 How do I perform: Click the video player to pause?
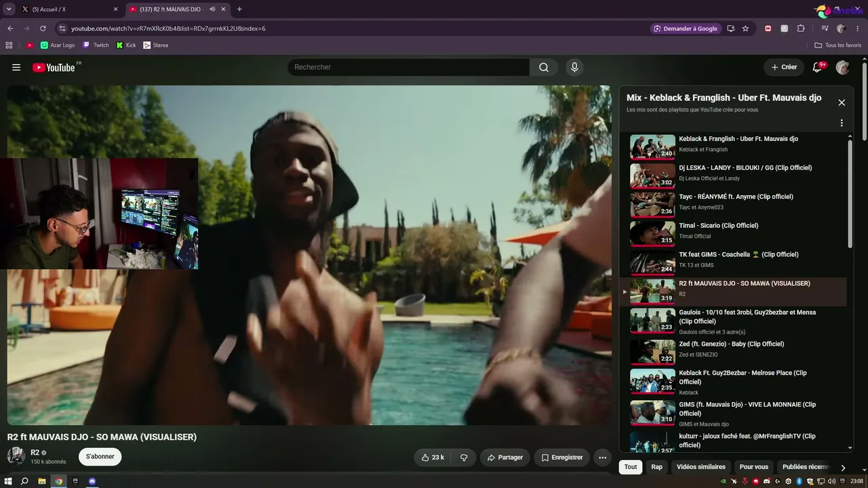[x=309, y=255]
